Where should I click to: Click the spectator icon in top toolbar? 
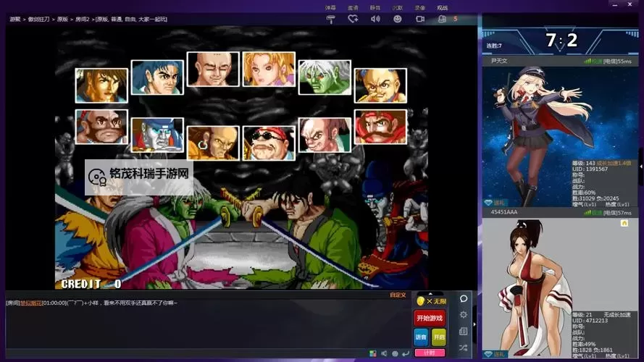[443, 19]
